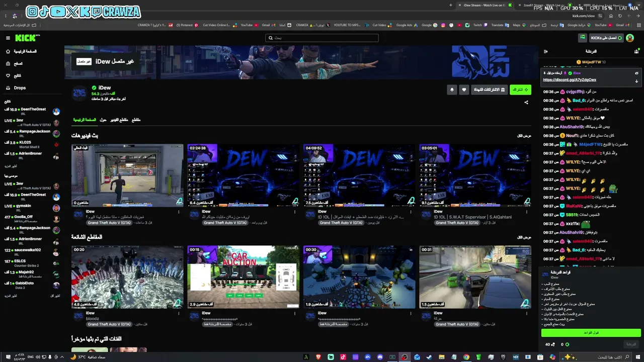This screenshot has width=644, height=362.
Task: Select the Video clips channel tab
Action: (x=119, y=120)
